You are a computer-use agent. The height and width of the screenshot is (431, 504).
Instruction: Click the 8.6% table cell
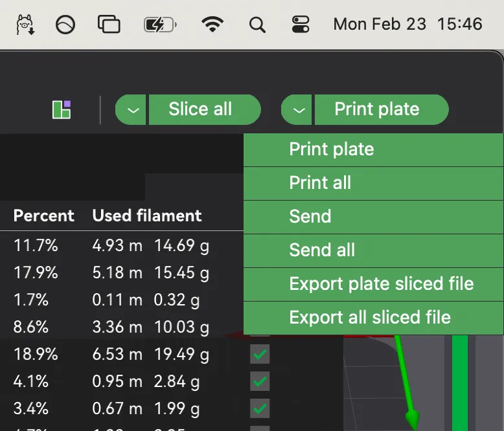pyautogui.click(x=31, y=327)
